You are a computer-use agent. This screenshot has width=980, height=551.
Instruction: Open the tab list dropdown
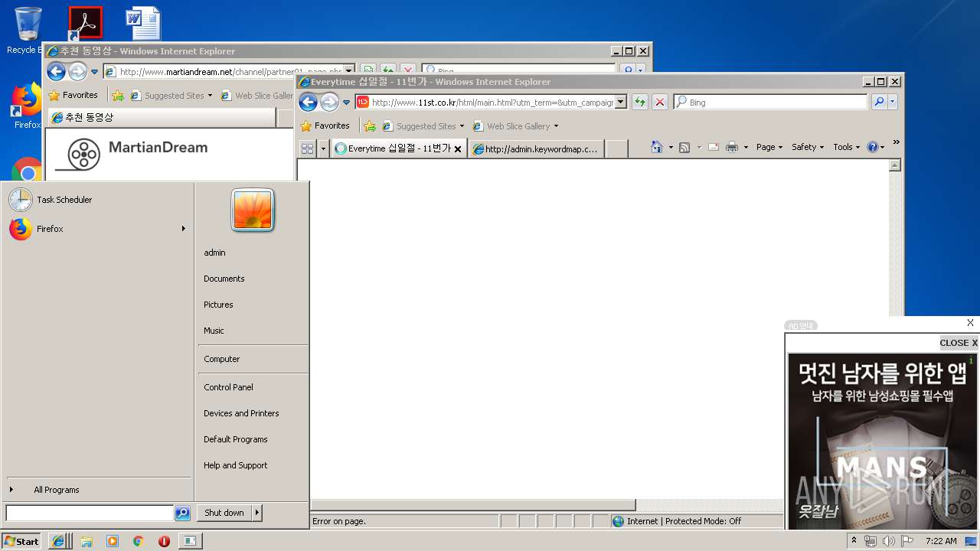coord(323,148)
